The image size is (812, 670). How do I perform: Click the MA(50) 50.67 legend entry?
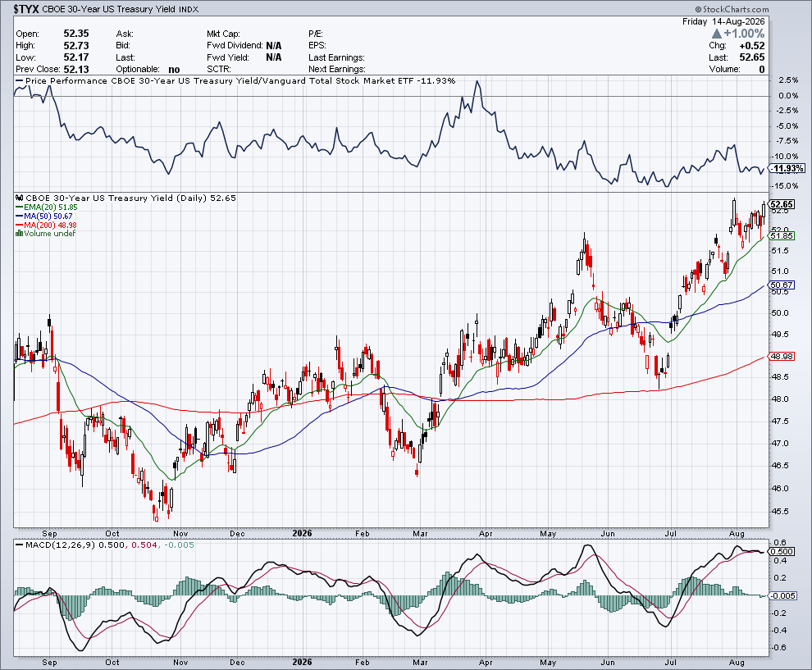point(48,216)
